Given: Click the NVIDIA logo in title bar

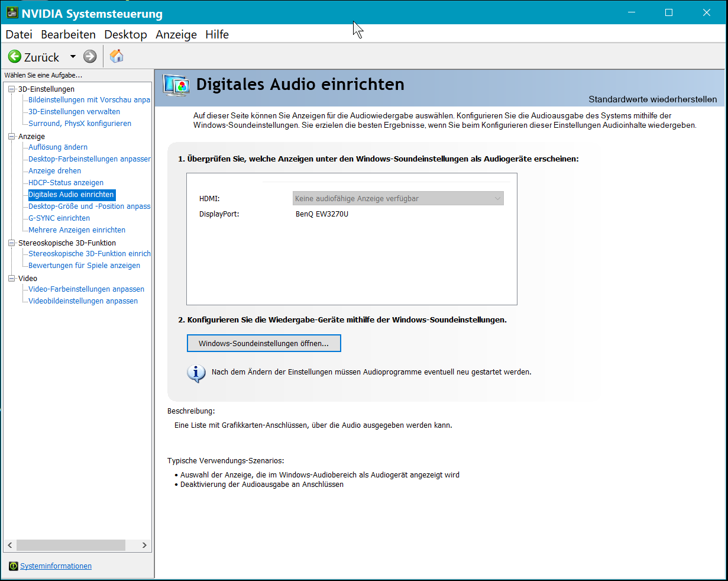Looking at the screenshot, I should pos(12,13).
